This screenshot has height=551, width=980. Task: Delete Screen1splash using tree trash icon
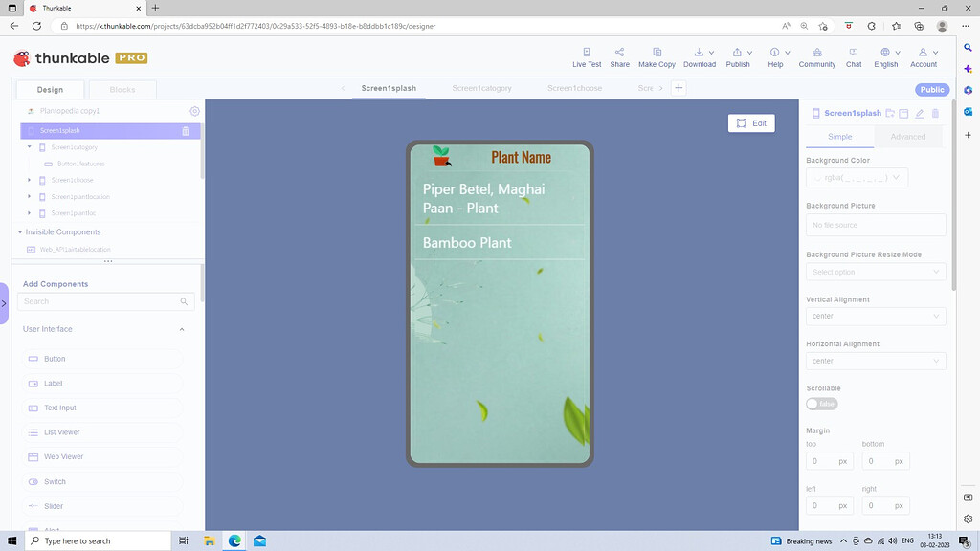click(186, 130)
